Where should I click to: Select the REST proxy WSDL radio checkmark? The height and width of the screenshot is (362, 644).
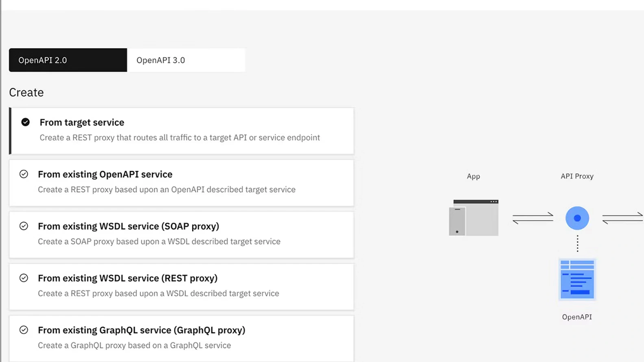[x=24, y=278]
